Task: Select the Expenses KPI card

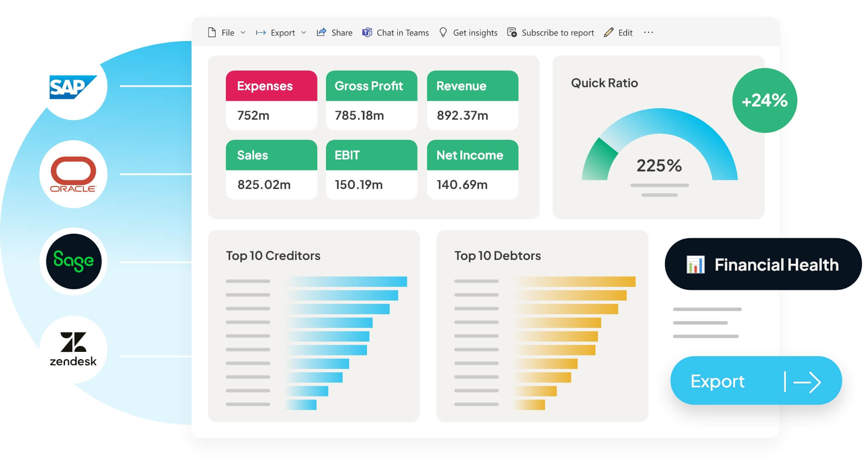Action: tap(271, 100)
